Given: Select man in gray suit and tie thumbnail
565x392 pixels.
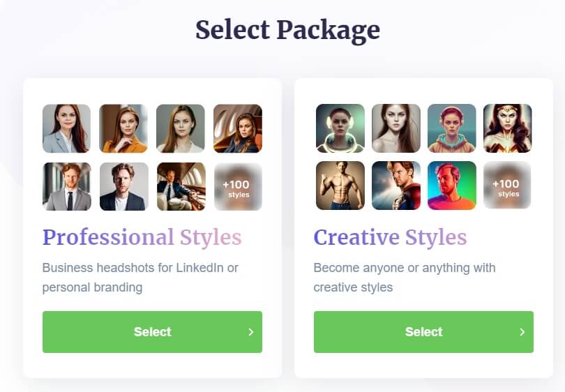Looking at the screenshot, I should 67,186.
